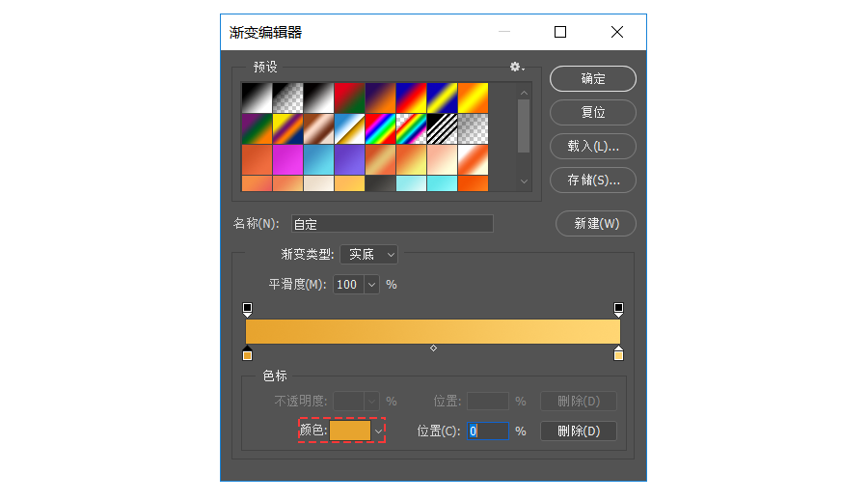The height and width of the screenshot is (501, 868).
Task: Select the left opacity stop above gradient bar
Action: 248,309
